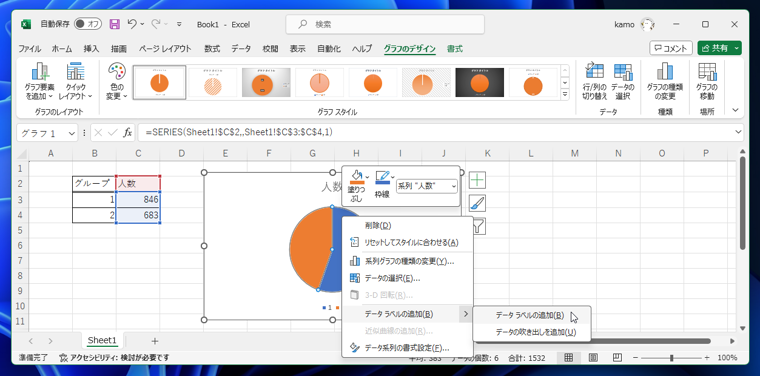This screenshot has width=760, height=376.
Task: Click the Redo arrow icon
Action: (156, 24)
